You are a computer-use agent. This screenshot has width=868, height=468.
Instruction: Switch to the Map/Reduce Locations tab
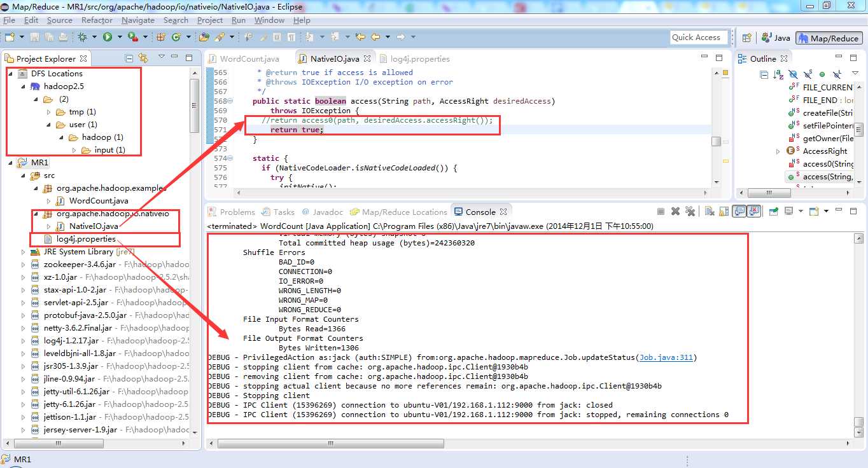click(398, 212)
